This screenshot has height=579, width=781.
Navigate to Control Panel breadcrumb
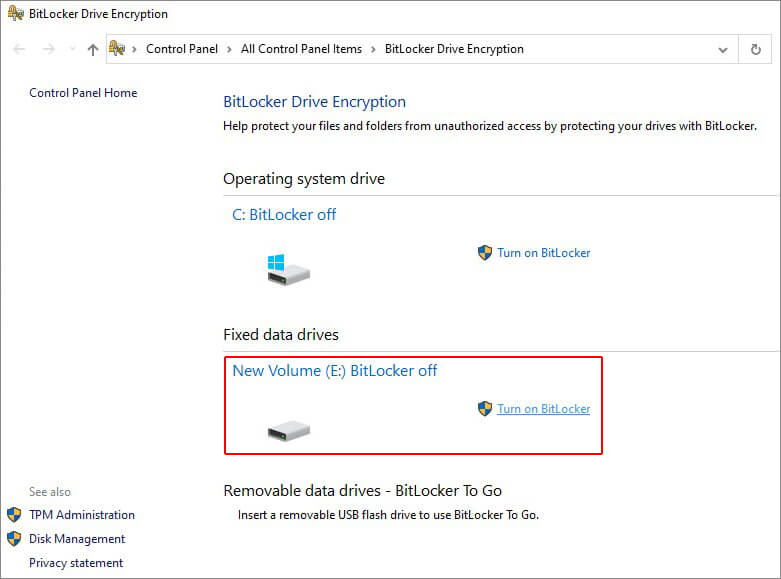pos(182,49)
